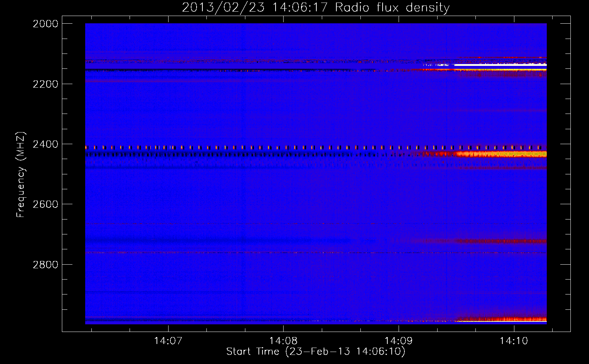589x364 pixels.
Task: Click the plot title '2013/02/23 14:06:17 Radio flux density'
Action: pyautogui.click(x=316, y=7)
